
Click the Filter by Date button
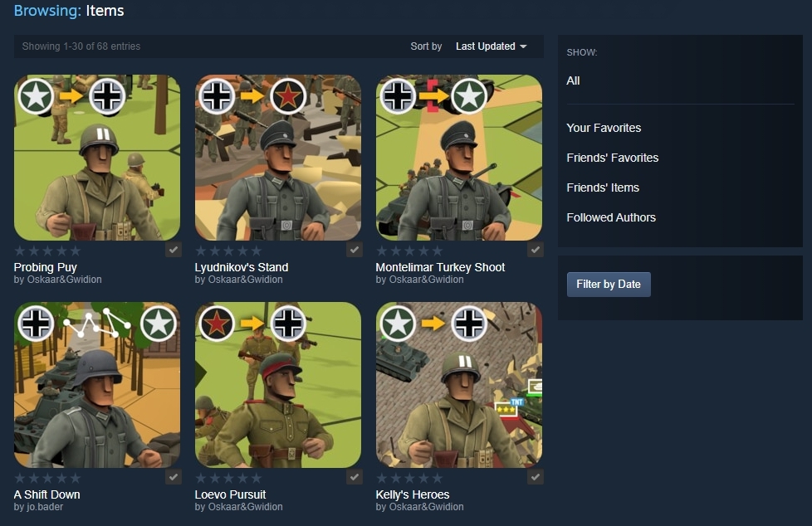(x=609, y=285)
